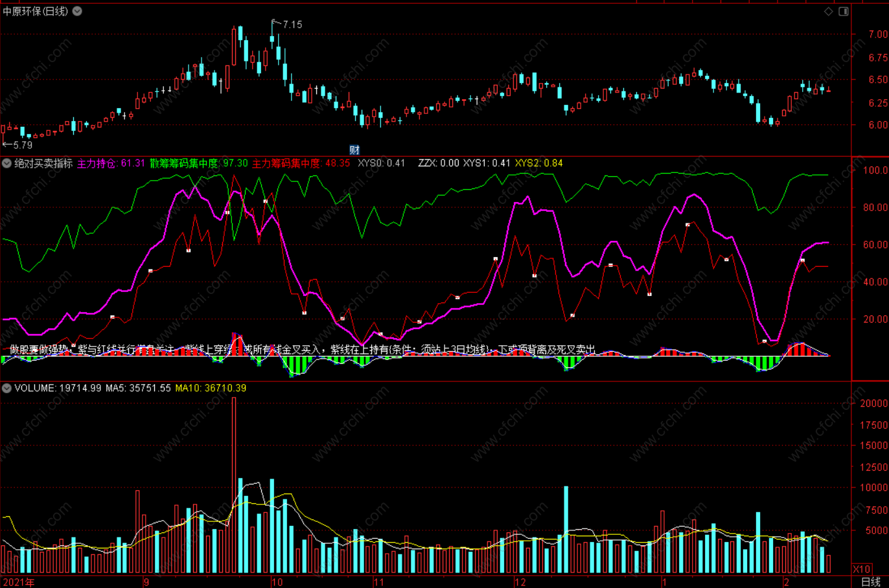Select month 12 on the time axis

click(520, 582)
